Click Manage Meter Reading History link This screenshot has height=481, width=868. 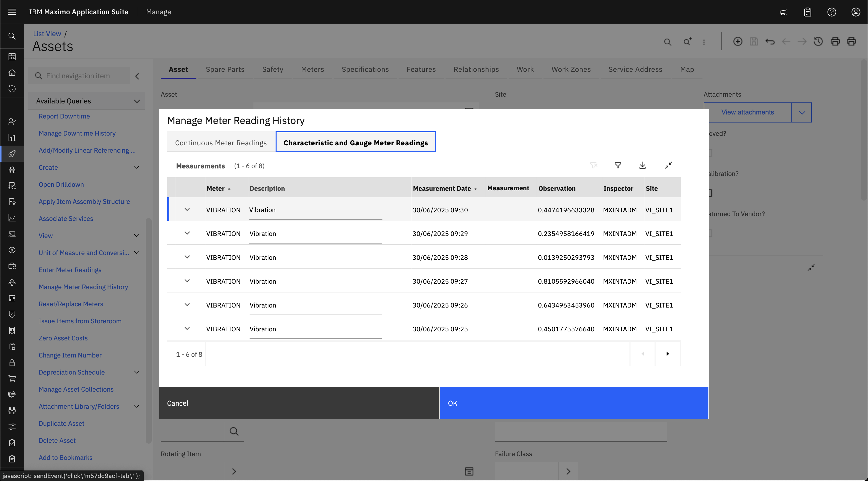[83, 287]
